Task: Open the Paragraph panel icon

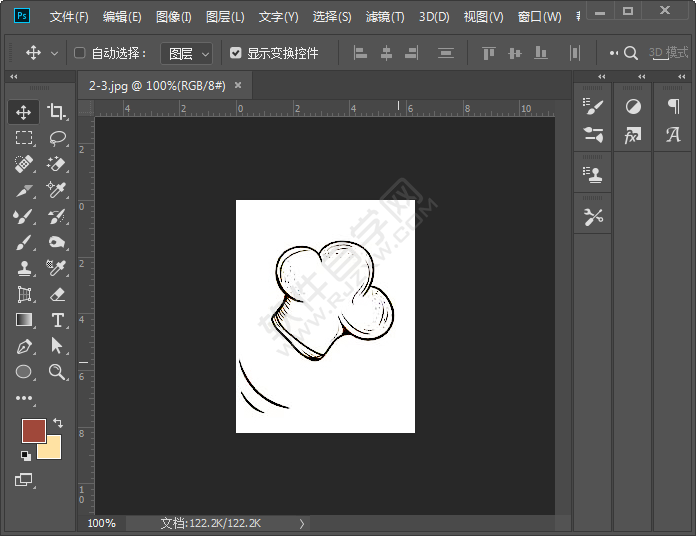Action: coord(673,106)
